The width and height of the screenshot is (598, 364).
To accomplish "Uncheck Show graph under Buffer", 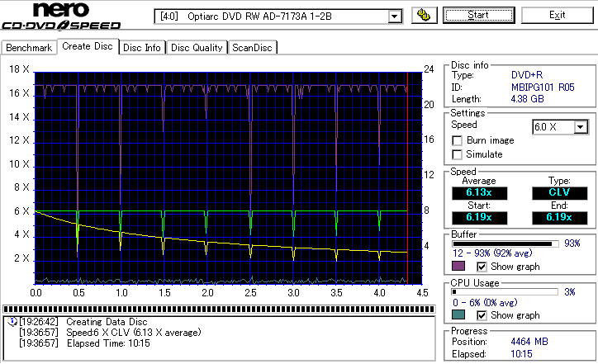I will [482, 267].
